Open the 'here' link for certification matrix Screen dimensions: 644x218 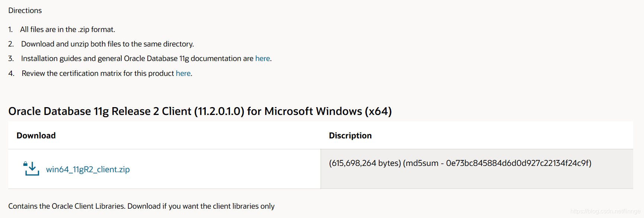point(183,73)
